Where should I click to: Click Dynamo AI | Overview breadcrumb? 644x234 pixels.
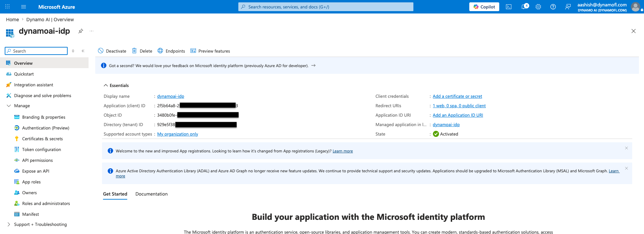50,20
